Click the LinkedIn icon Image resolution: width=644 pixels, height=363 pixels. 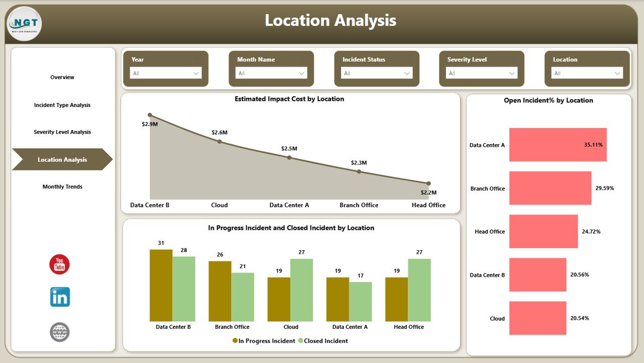(59, 297)
